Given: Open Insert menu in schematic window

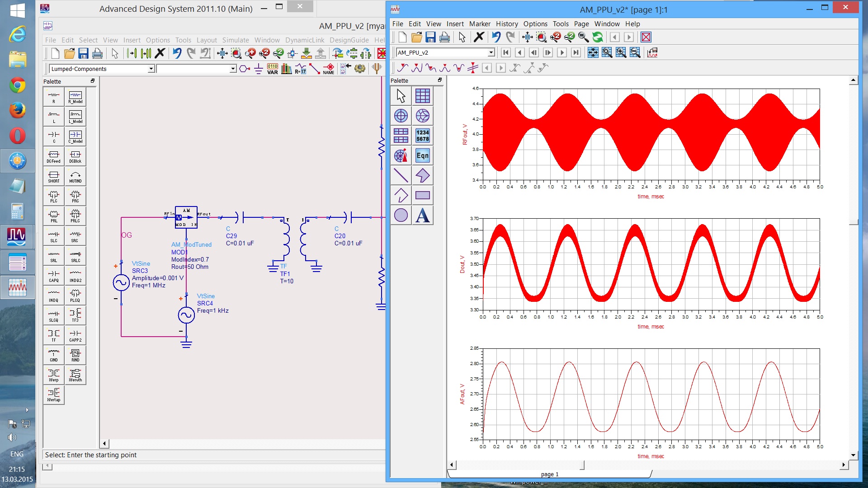Looking at the screenshot, I should point(132,40).
